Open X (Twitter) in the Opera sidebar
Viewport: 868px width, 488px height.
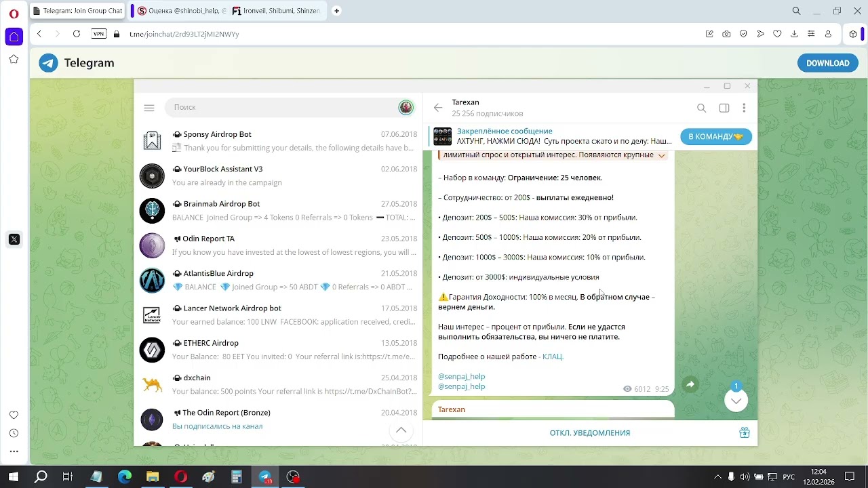click(x=14, y=239)
